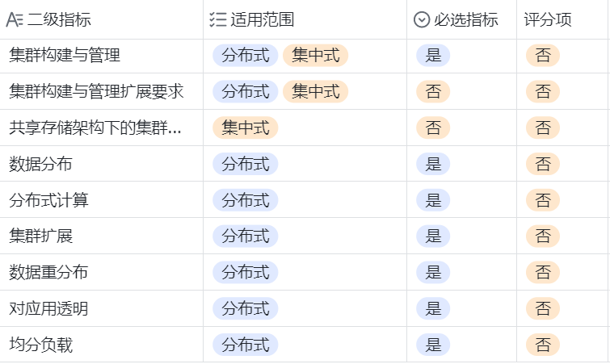Select the 共享存储架构下的集群 truncated title cell

[95, 128]
